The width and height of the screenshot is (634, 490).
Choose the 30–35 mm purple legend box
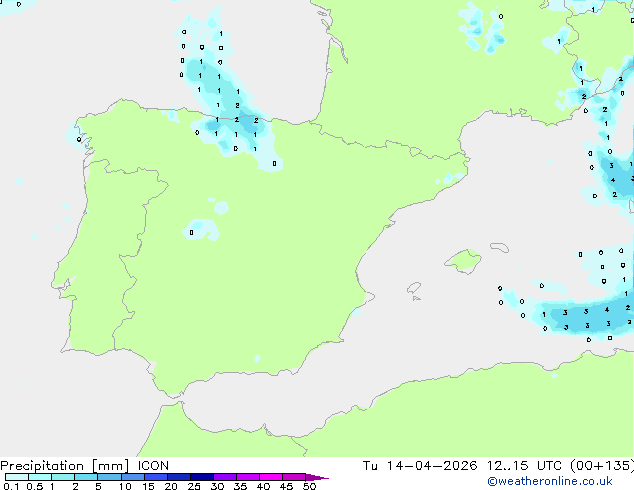[224, 477]
